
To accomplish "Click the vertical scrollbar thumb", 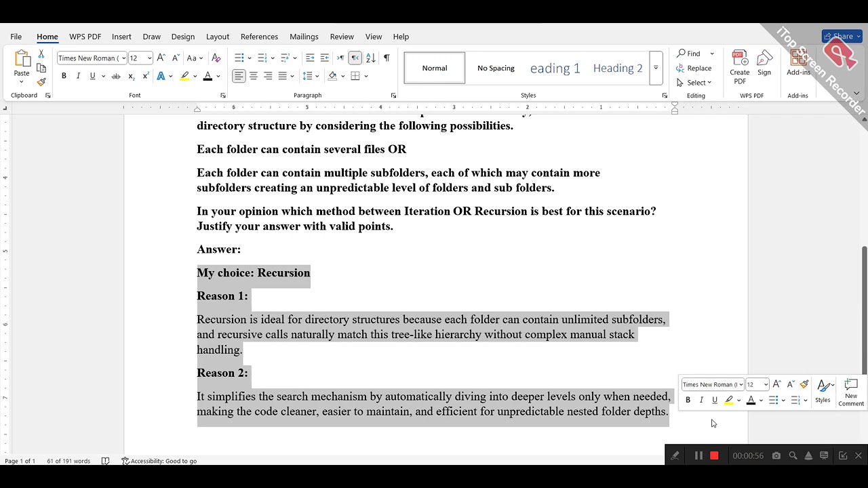I will (x=864, y=310).
